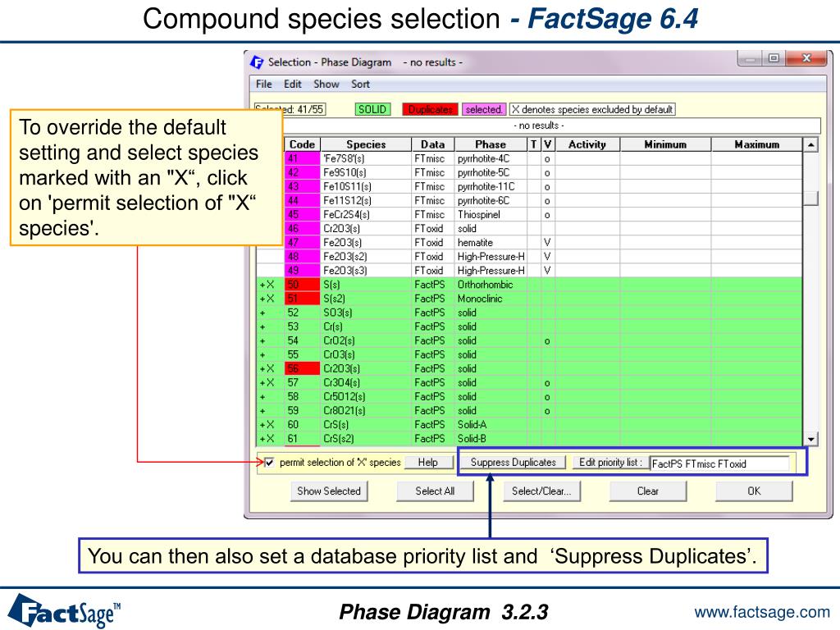840x630 pixels.
Task: Select species row Fe2O3(s2)
Action: 530,257
